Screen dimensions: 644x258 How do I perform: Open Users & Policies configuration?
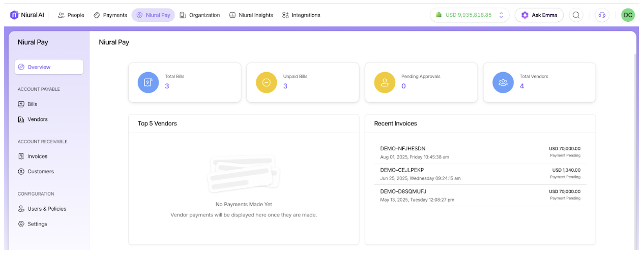(46, 209)
